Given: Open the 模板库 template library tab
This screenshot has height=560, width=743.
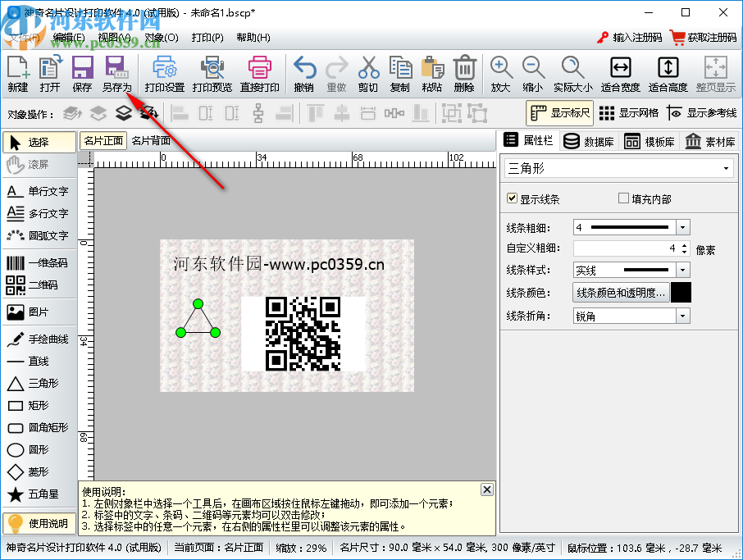Looking at the screenshot, I should pos(650,141).
